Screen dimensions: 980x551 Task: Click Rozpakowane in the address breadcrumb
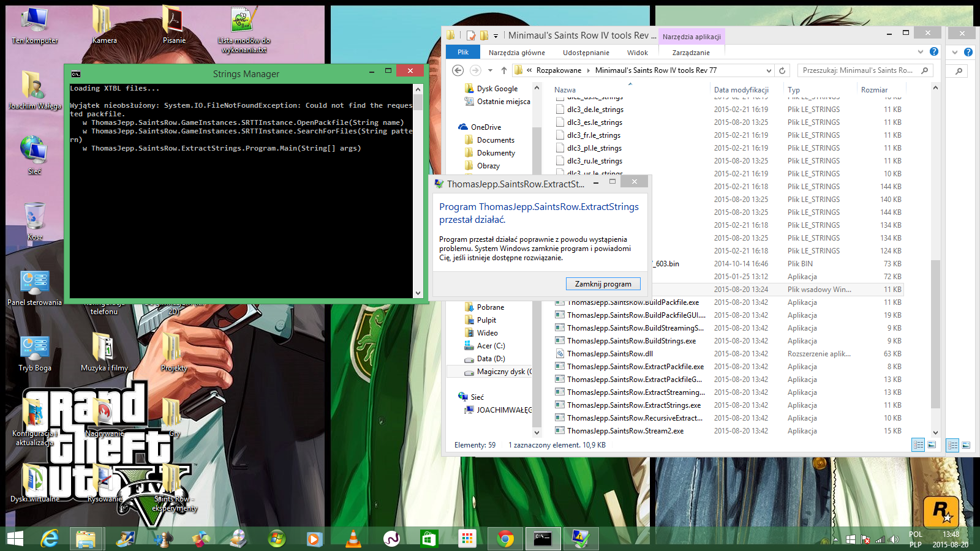pos(559,70)
